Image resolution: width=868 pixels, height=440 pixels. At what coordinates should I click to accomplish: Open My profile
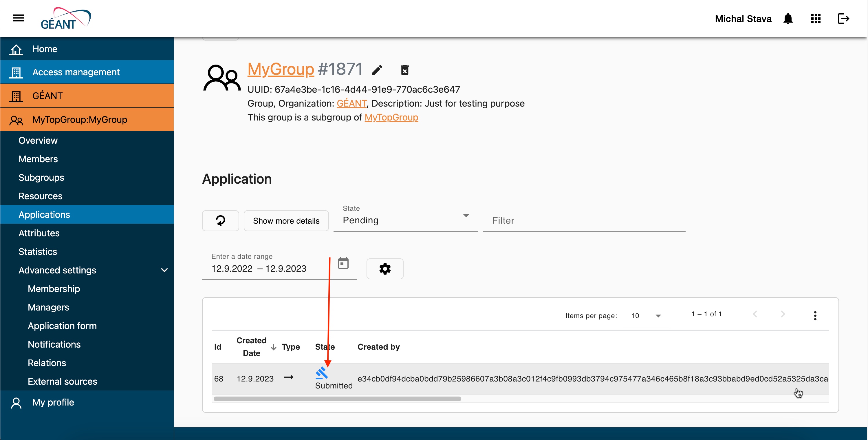(87, 403)
